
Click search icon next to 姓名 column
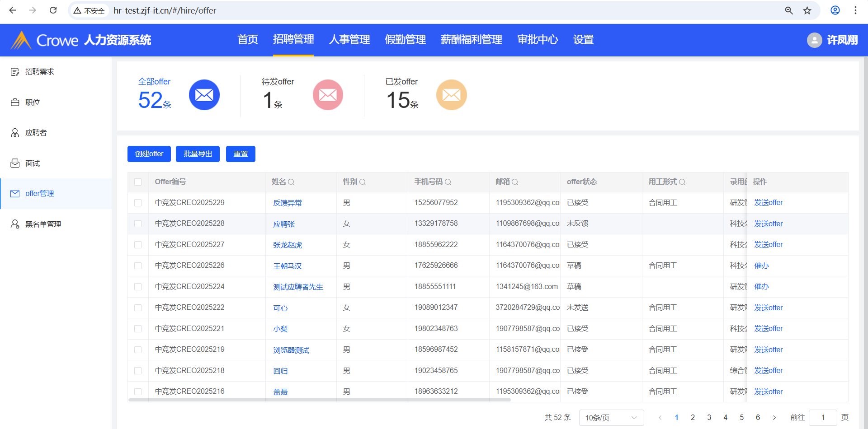coord(291,182)
